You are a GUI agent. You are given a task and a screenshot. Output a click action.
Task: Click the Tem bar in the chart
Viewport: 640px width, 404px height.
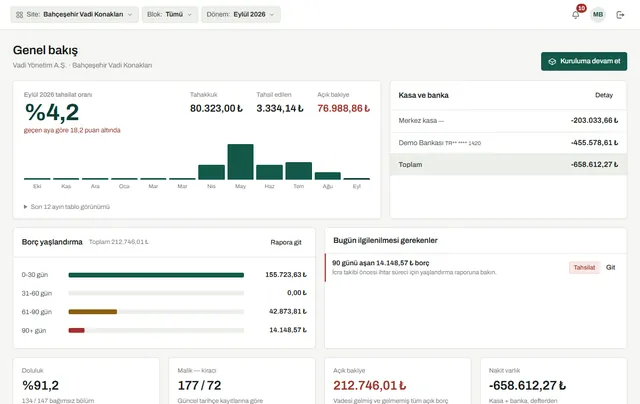pos(298,171)
